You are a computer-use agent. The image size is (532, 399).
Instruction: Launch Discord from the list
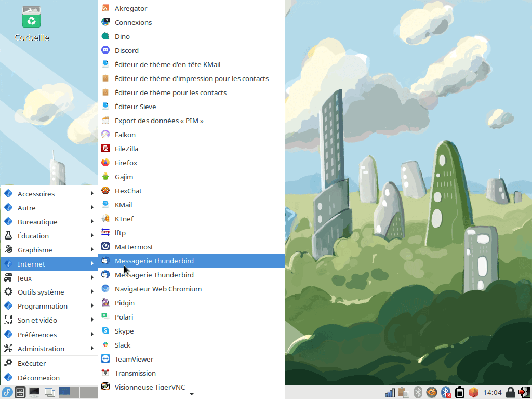pyautogui.click(x=192, y=50)
